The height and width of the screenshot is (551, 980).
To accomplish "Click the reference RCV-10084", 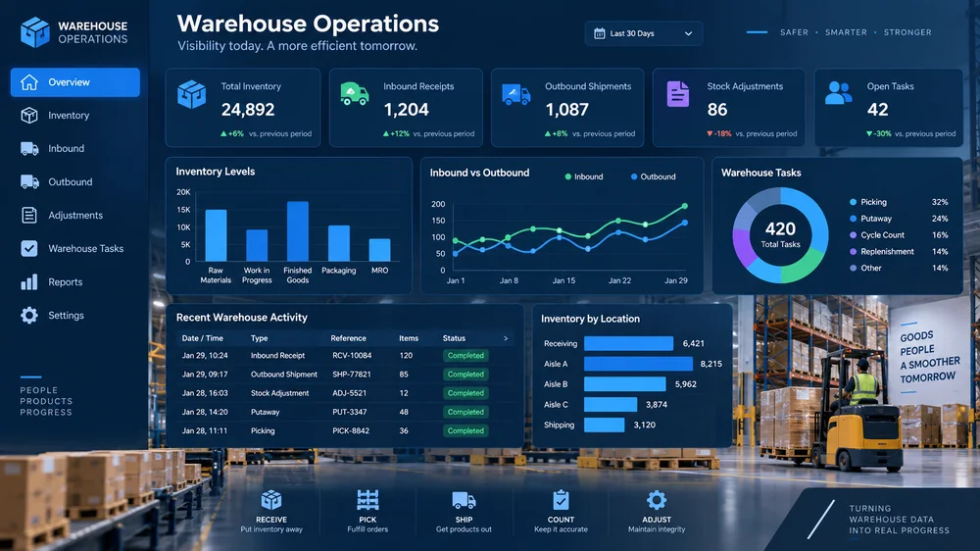I will pos(352,355).
